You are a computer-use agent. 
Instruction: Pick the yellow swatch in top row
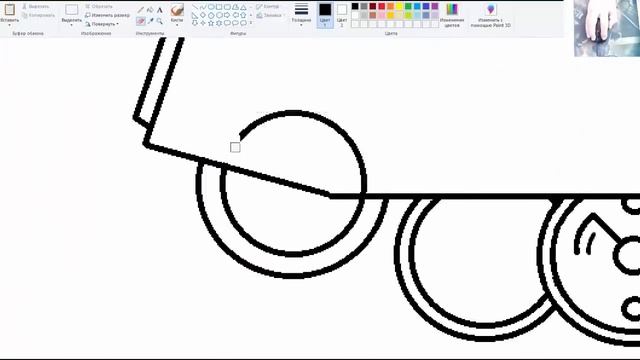coord(399,6)
